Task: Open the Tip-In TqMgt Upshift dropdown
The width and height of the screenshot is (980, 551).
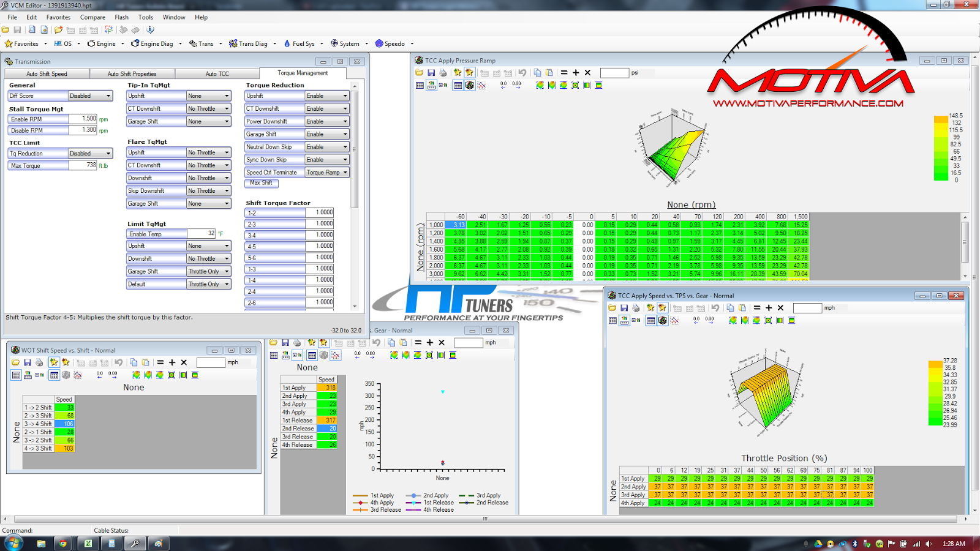Action: (227, 96)
